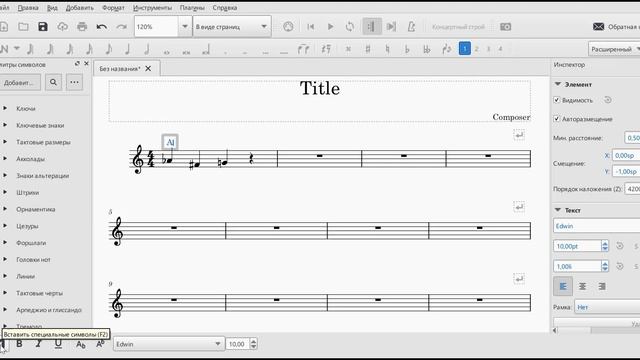Undo the last action
The height and width of the screenshot is (360, 640).
point(102,27)
